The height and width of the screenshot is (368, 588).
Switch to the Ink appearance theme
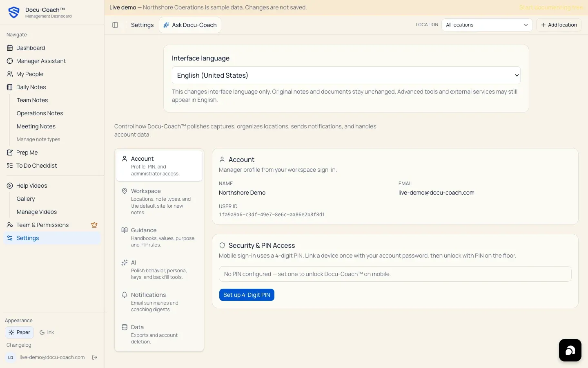point(47,332)
